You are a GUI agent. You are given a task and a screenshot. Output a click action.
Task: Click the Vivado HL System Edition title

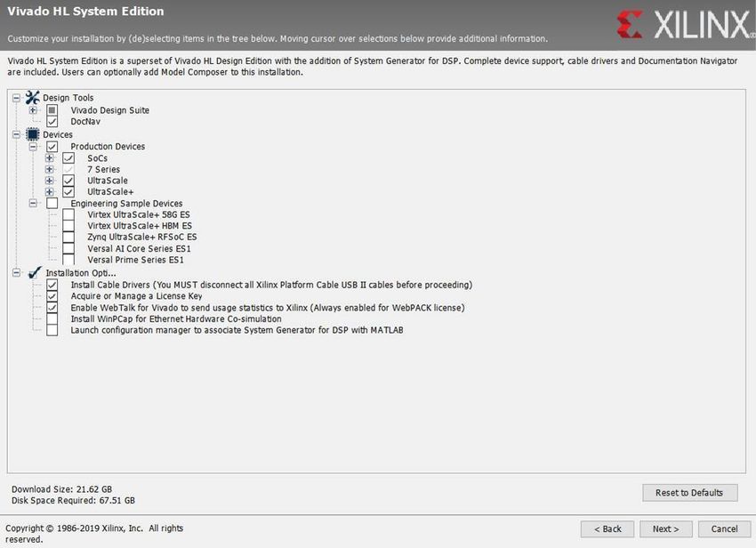point(85,11)
